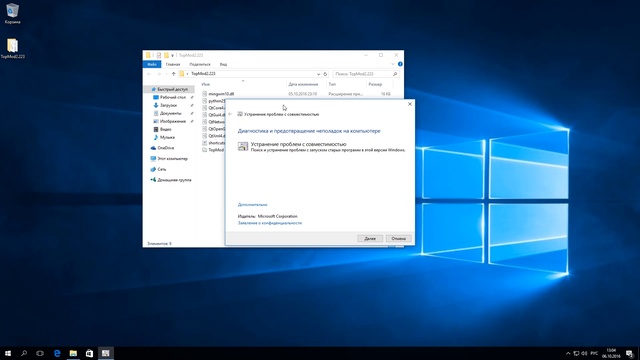Image resolution: width=640 pixels, height=360 pixels.
Task: Switch to File Explorer taskbar icon
Action: coord(73,353)
